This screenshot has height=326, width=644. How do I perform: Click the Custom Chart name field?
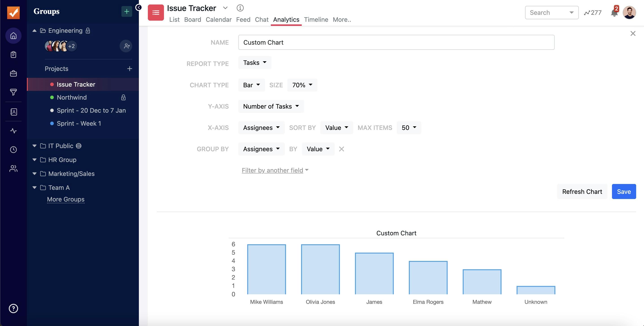pos(396,42)
